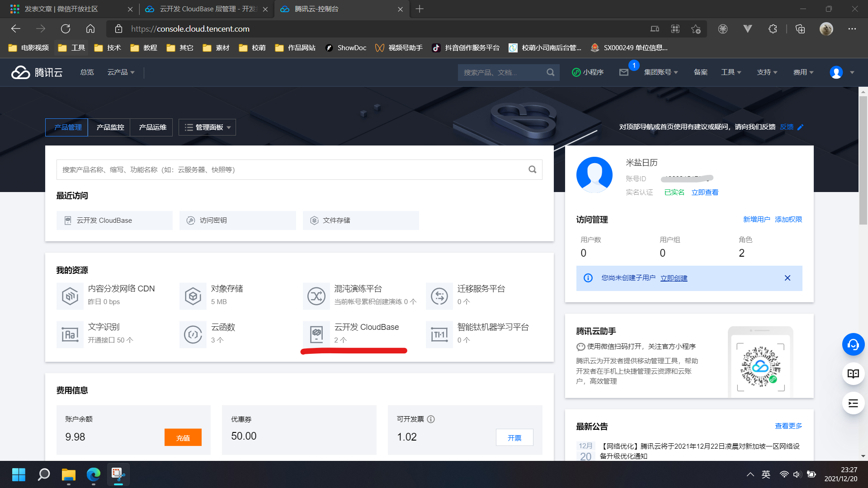Image resolution: width=868 pixels, height=488 pixels.
Task: Click the blue customer service headset icon
Action: click(x=853, y=345)
